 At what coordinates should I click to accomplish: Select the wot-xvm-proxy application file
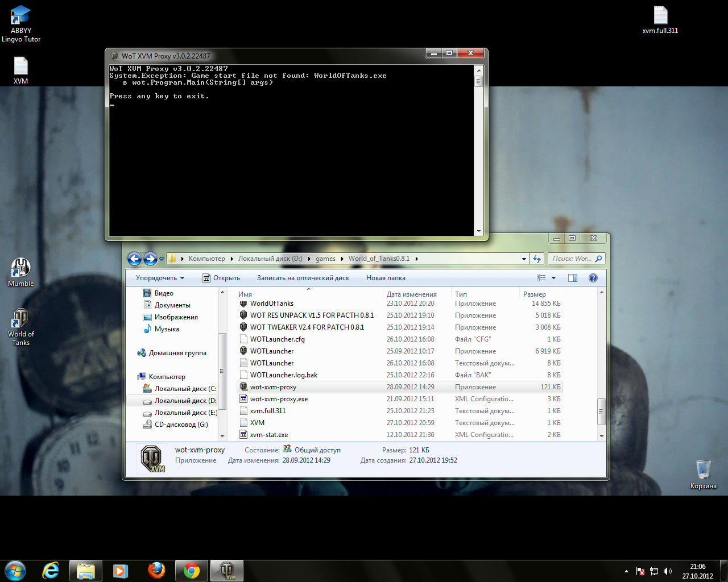pyautogui.click(x=400, y=387)
